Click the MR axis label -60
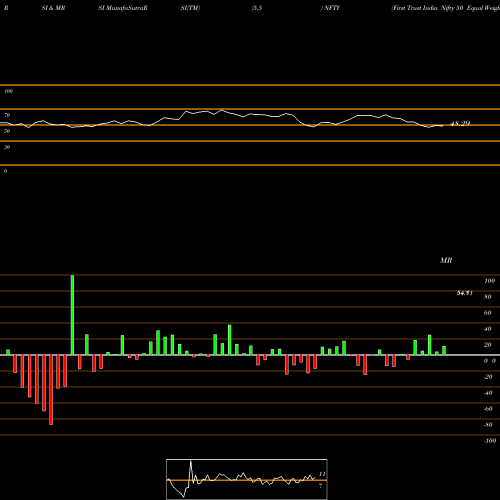Screen dimensions: 500x500 pos(488,409)
